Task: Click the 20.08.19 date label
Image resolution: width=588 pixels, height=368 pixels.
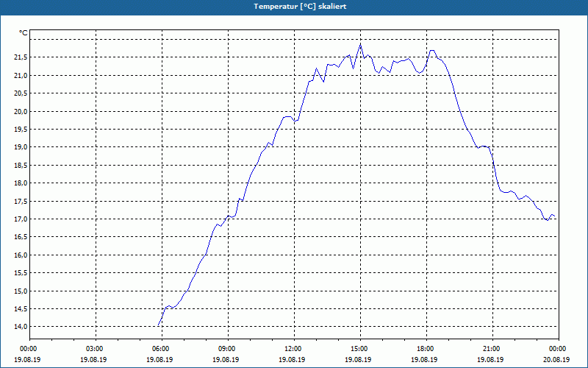Action: coord(557,359)
